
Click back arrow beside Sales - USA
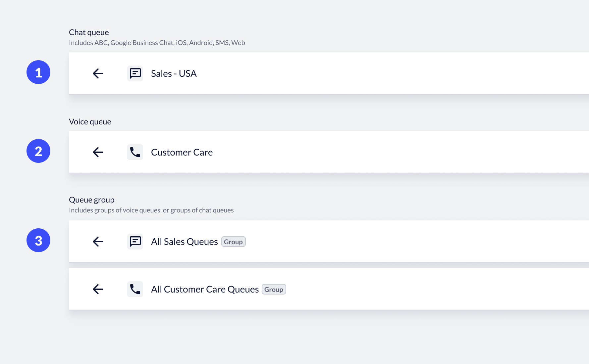click(98, 73)
